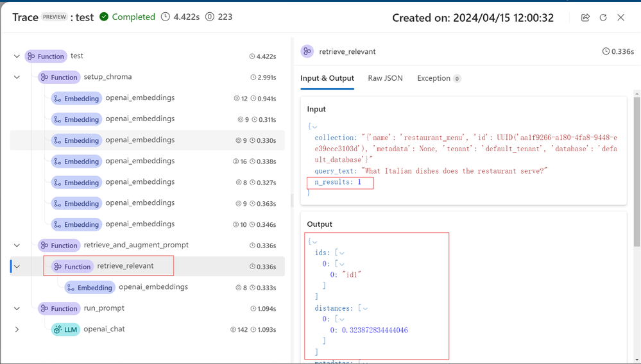The height and width of the screenshot is (364, 641).
Task: Click the Embedding badge on the 0.346s row
Action: coord(76,224)
